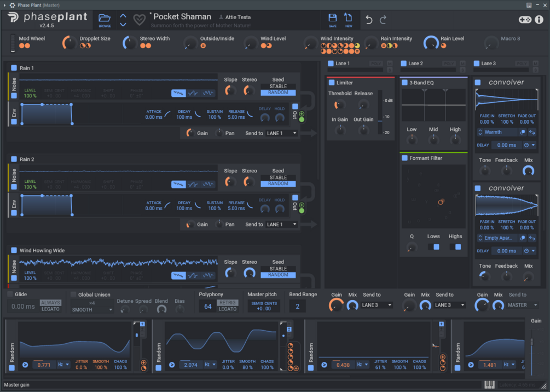Viewport: 550px width, 392px height.
Task: Click the preset name Pocket Shaman
Action: (182, 17)
